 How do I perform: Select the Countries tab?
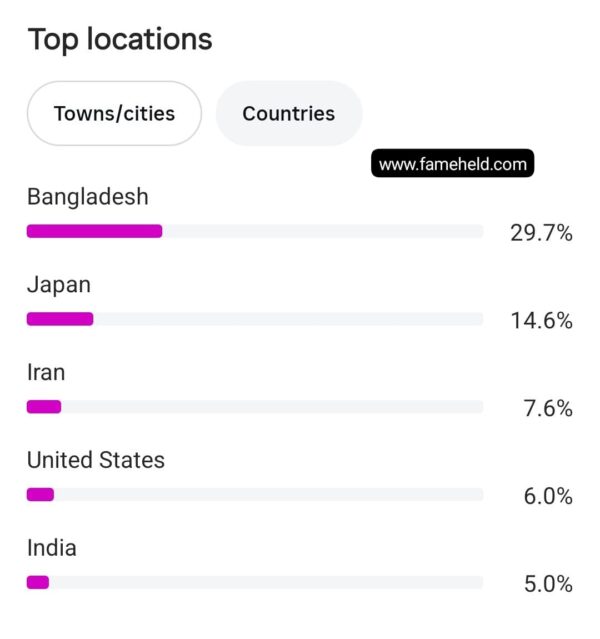(x=289, y=113)
